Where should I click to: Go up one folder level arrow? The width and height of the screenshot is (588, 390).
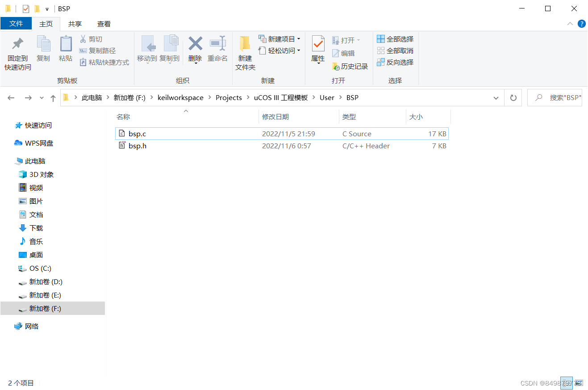click(53, 98)
